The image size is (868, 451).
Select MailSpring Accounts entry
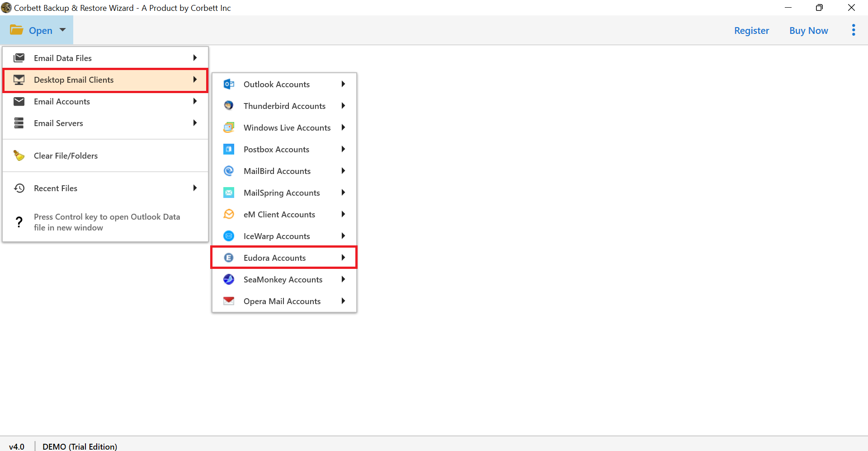pyautogui.click(x=284, y=193)
